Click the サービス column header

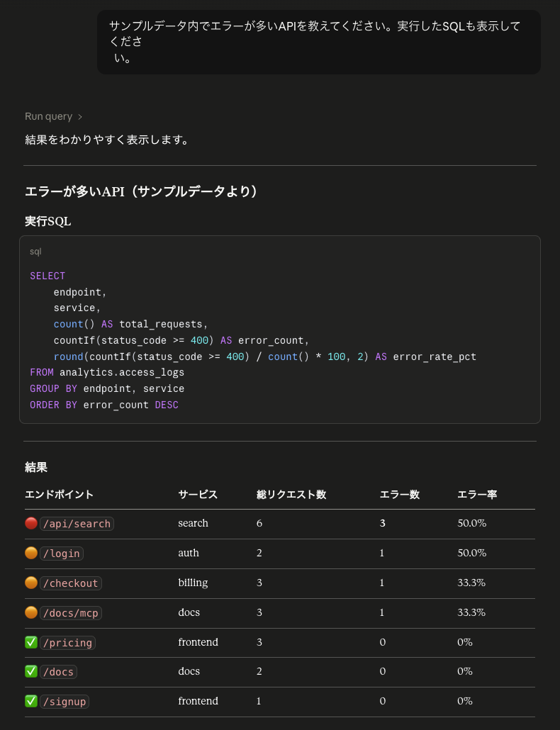pyautogui.click(x=198, y=495)
